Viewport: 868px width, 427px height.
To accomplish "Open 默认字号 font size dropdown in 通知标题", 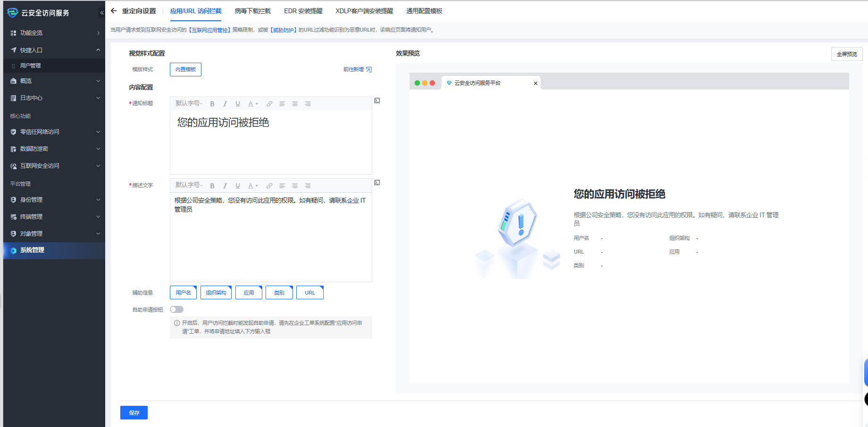I will [189, 104].
